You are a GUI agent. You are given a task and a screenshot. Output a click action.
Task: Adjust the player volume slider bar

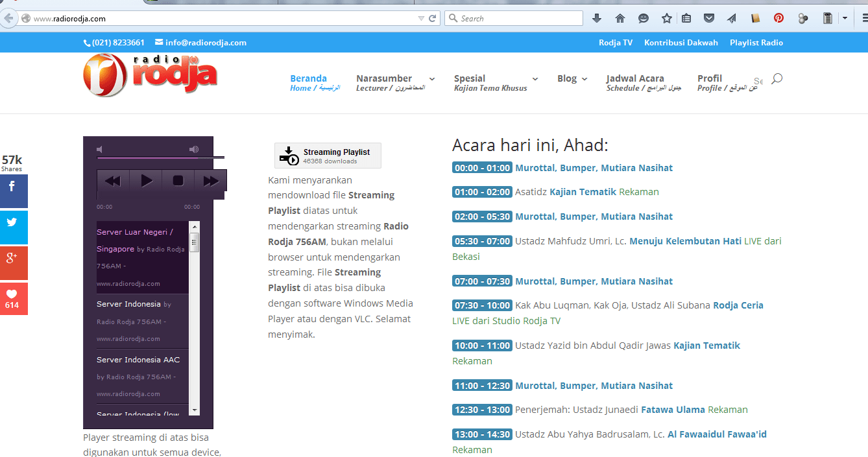[x=160, y=158]
